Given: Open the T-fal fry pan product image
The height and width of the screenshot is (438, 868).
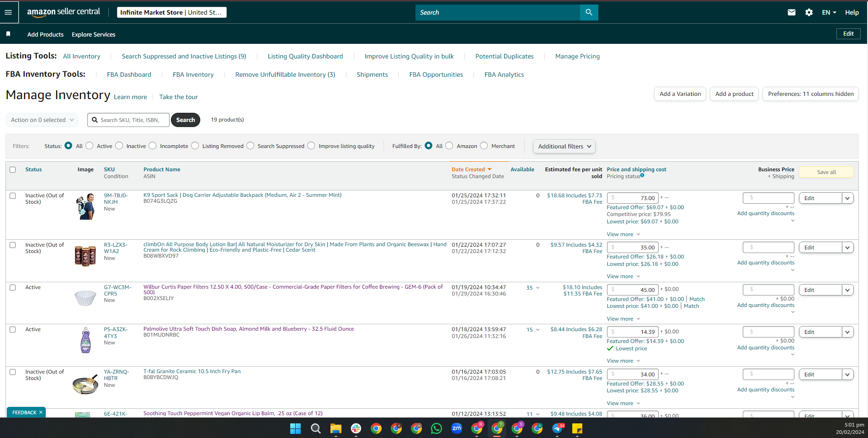Looking at the screenshot, I should [85, 384].
